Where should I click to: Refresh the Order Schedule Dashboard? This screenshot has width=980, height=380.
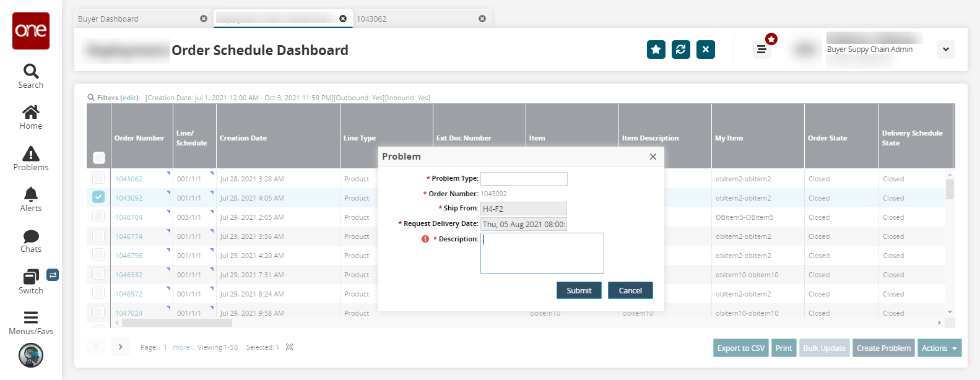681,50
